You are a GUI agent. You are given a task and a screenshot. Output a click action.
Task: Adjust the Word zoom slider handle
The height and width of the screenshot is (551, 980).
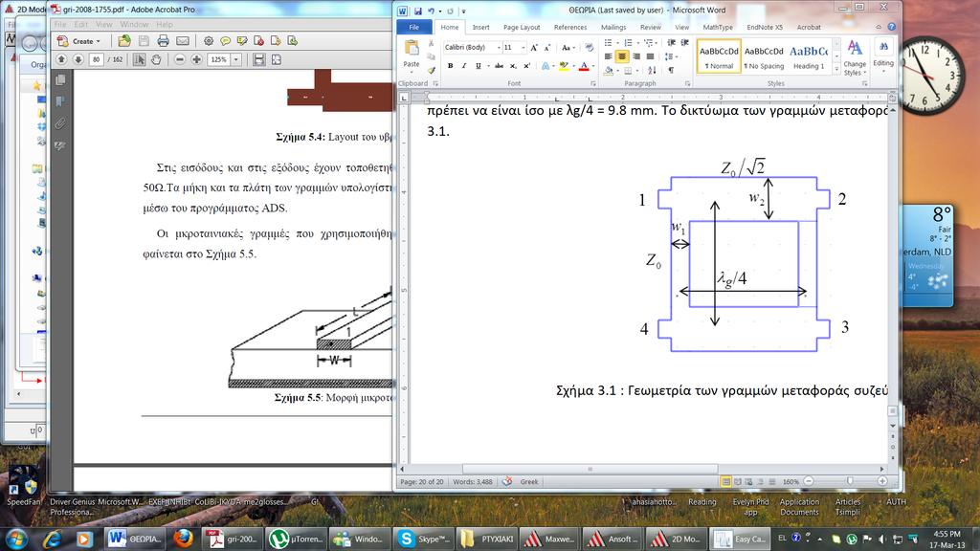[x=850, y=481]
